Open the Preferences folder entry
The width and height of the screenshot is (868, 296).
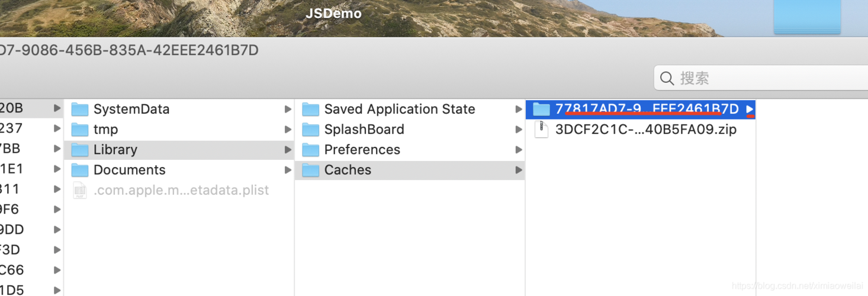point(410,150)
